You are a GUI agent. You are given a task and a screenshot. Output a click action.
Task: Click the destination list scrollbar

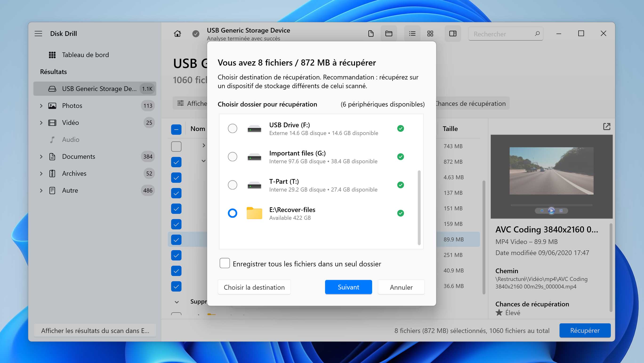coord(419,207)
